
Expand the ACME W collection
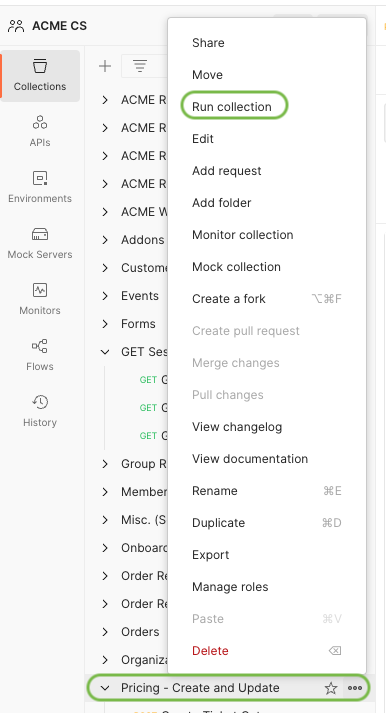(105, 212)
